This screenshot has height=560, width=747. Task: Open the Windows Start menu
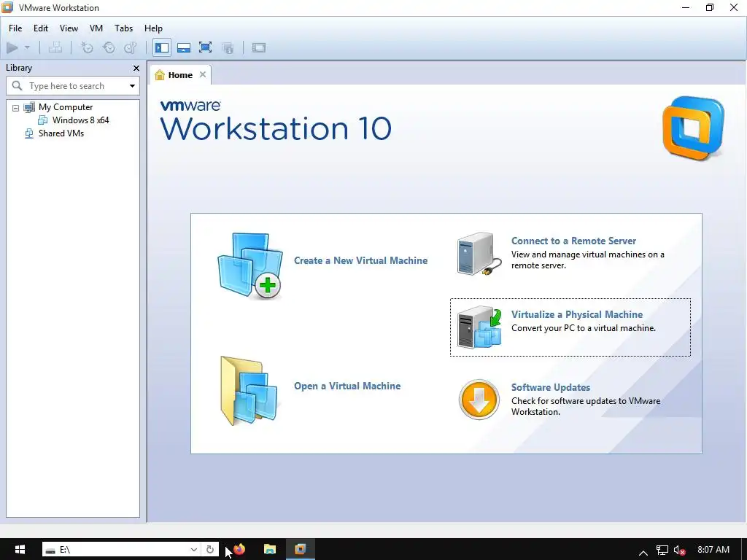point(20,549)
